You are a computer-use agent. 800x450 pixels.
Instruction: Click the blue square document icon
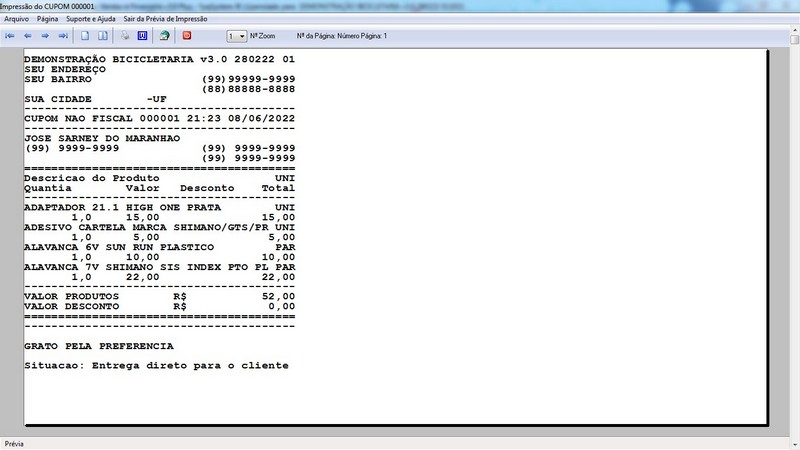142,36
